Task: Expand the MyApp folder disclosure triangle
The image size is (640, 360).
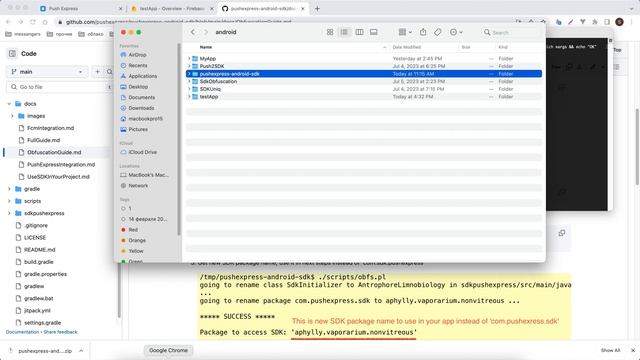Action: pyautogui.click(x=189, y=58)
